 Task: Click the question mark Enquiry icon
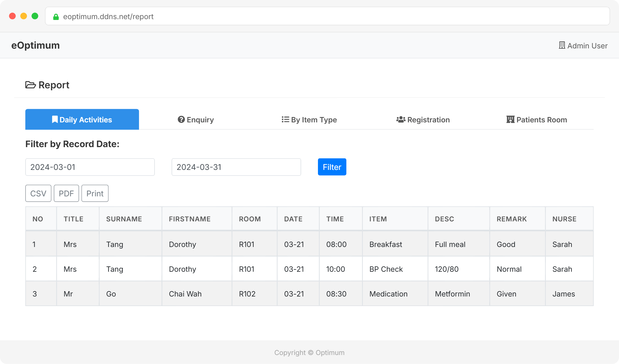pos(181,120)
